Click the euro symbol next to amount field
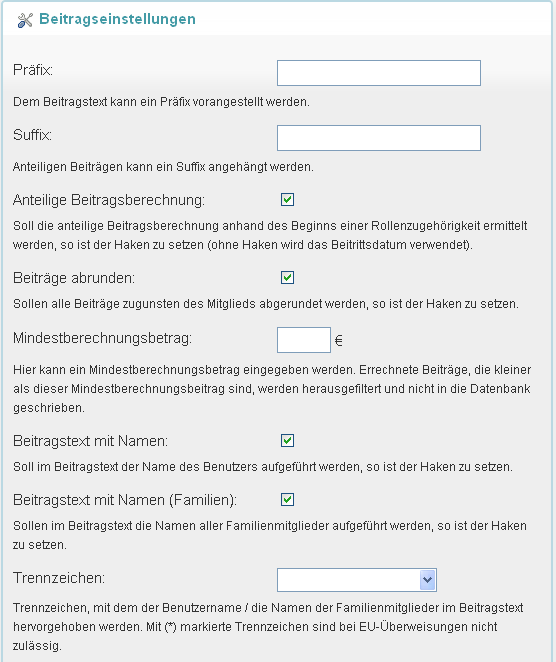Image resolution: width=556 pixels, height=662 pixels. click(x=339, y=340)
